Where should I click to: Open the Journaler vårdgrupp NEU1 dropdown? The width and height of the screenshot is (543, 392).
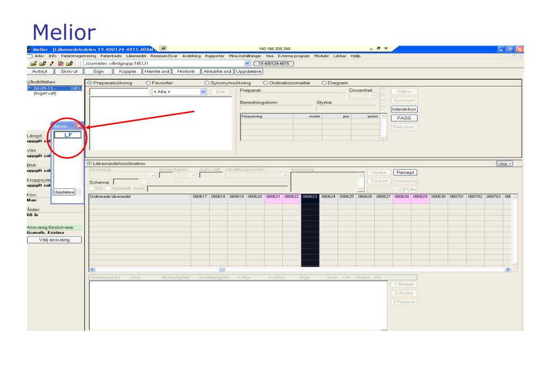[x=247, y=63]
